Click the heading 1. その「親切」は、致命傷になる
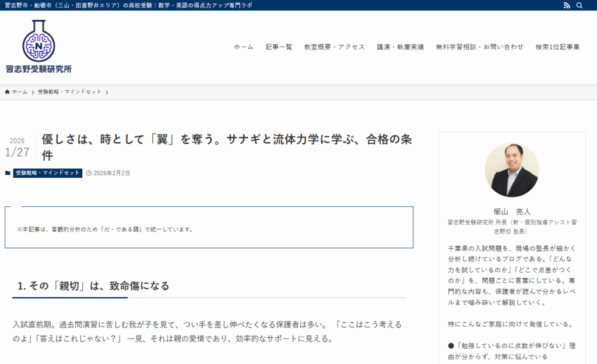 click(94, 286)
